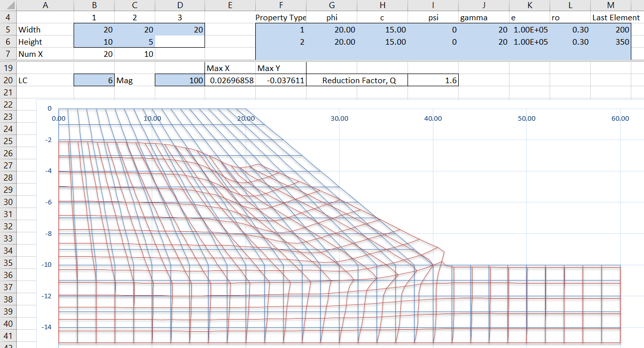644x348 pixels.
Task: Click the 30.00 x-axis label on chart
Action: [x=340, y=119]
